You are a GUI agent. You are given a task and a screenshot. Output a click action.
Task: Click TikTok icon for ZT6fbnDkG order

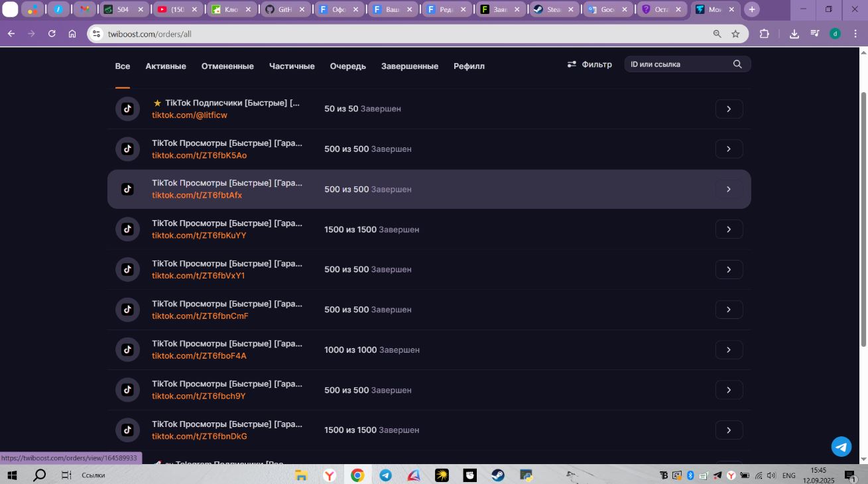128,430
